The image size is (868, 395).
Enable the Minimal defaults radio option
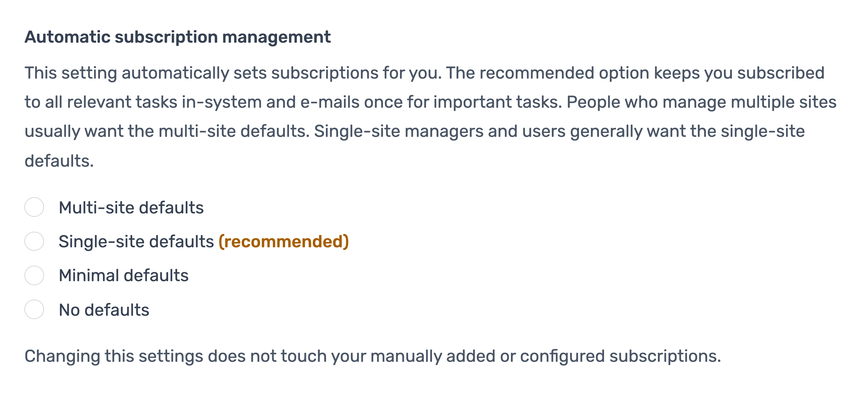click(x=34, y=275)
